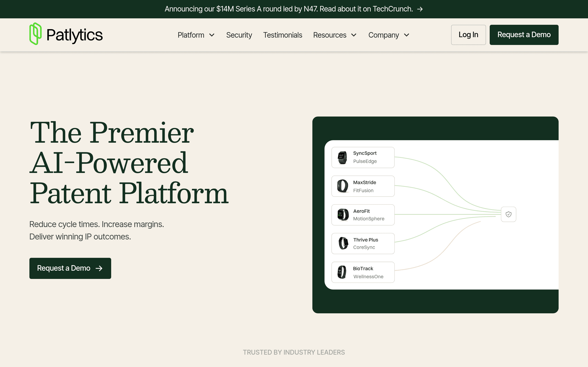Click the shield checkmark icon in diagram
The height and width of the screenshot is (367, 588).
[x=508, y=214]
